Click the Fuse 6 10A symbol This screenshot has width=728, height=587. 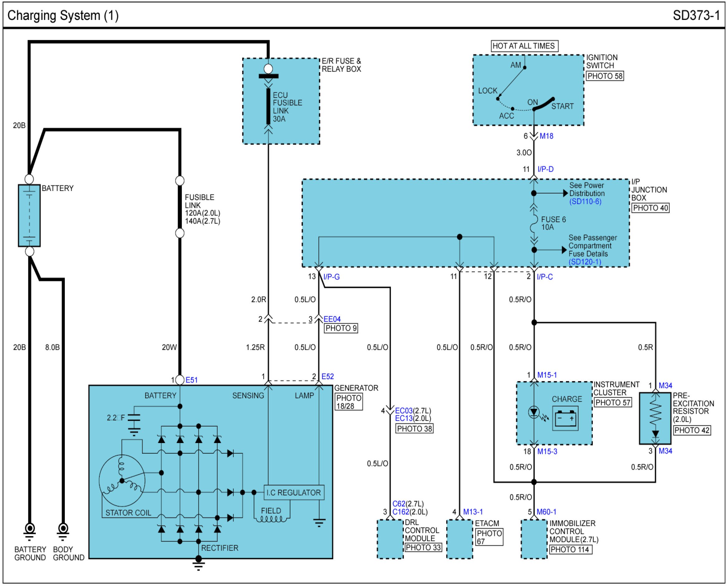[534, 223]
